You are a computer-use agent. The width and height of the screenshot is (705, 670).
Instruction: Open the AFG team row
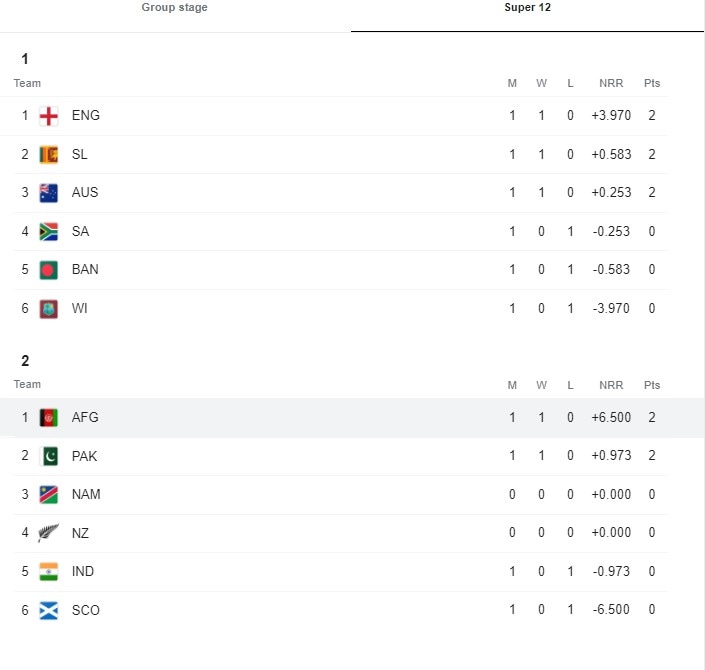point(352,418)
